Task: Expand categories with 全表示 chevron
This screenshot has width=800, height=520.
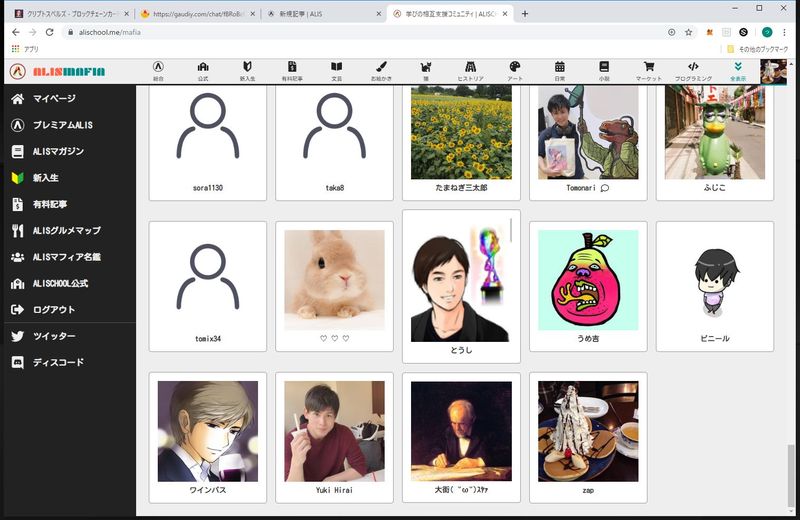Action: pos(737,67)
